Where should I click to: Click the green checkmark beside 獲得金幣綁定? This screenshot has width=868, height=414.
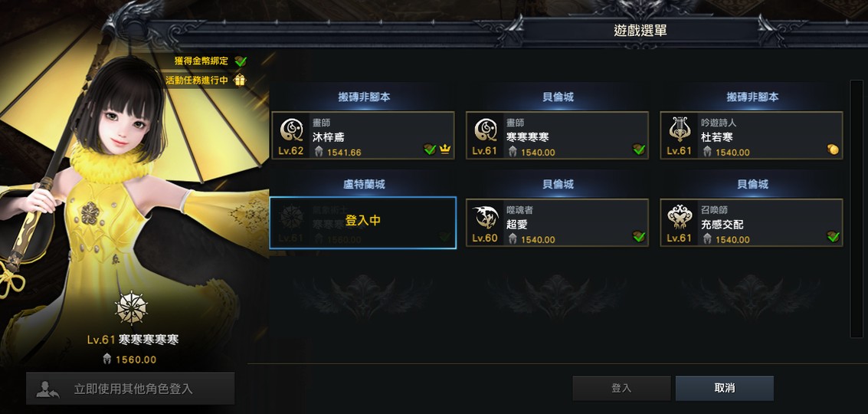point(241,61)
